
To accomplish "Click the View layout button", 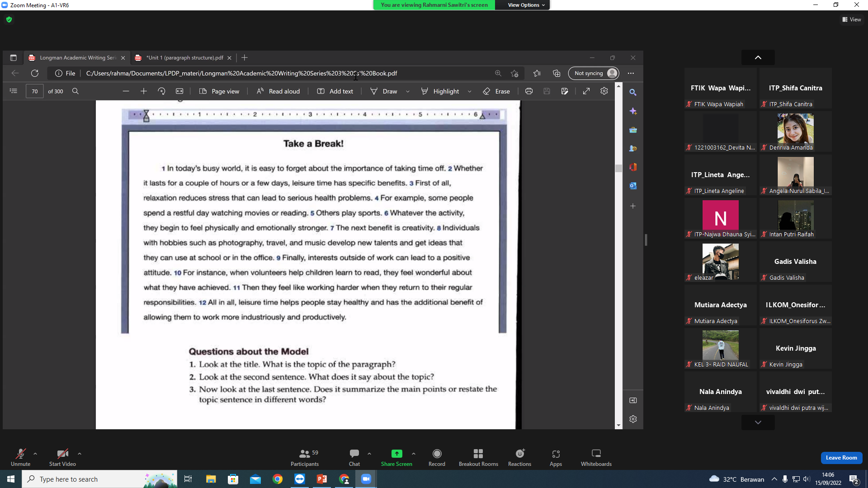I will [852, 19].
